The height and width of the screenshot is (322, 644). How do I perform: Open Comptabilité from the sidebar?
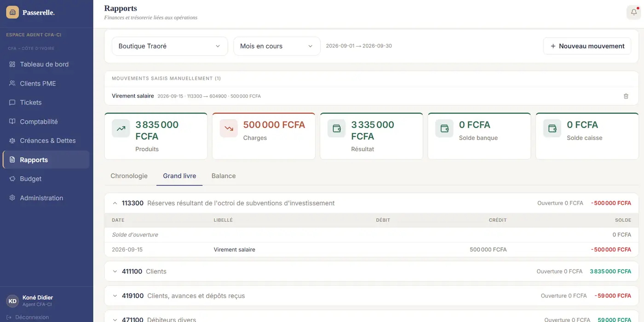46,122
